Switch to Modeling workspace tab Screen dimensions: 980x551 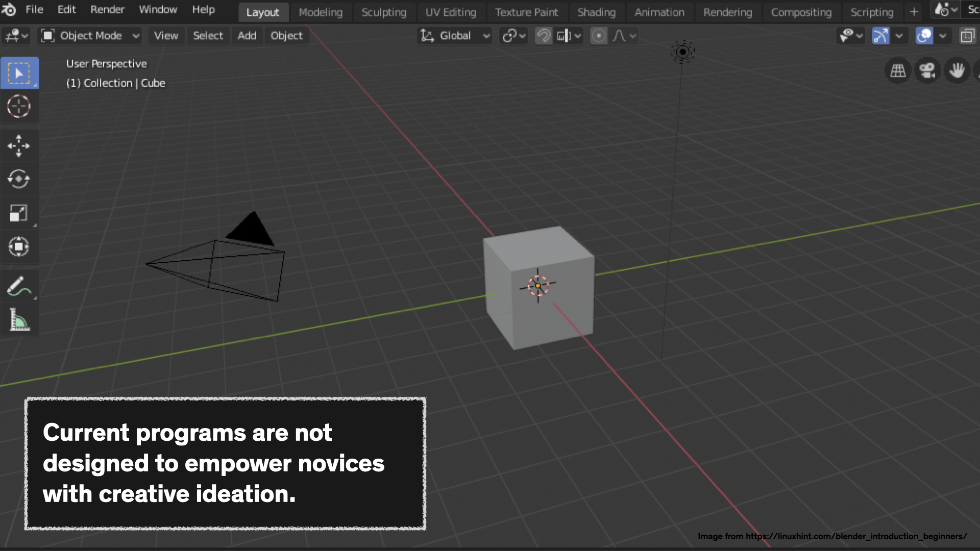click(x=320, y=12)
